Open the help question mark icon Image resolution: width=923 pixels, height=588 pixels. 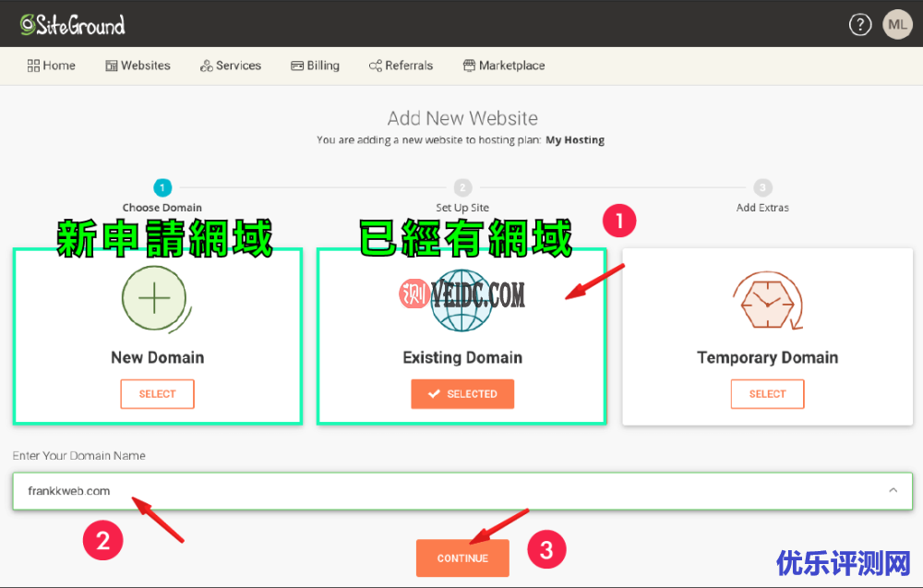click(860, 25)
